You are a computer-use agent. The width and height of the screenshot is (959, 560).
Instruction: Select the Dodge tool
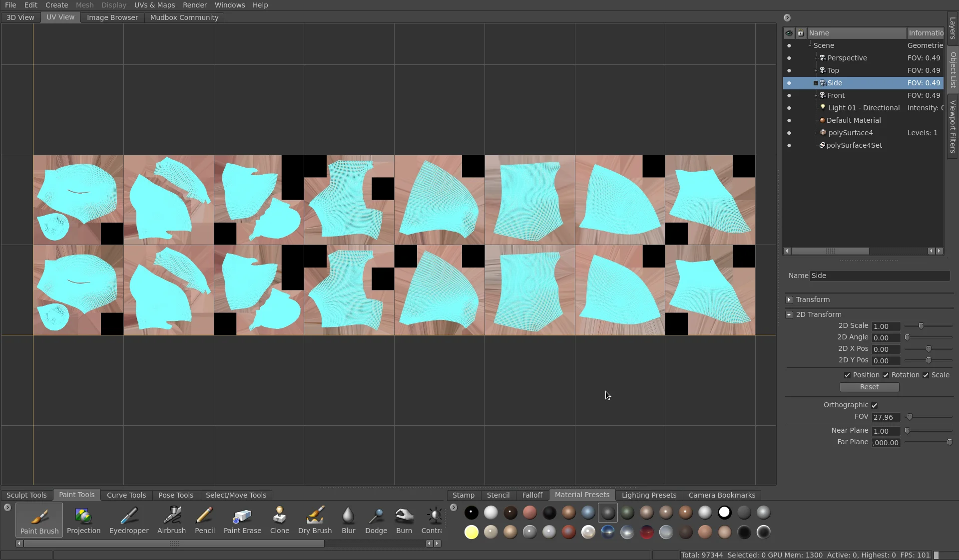376,520
